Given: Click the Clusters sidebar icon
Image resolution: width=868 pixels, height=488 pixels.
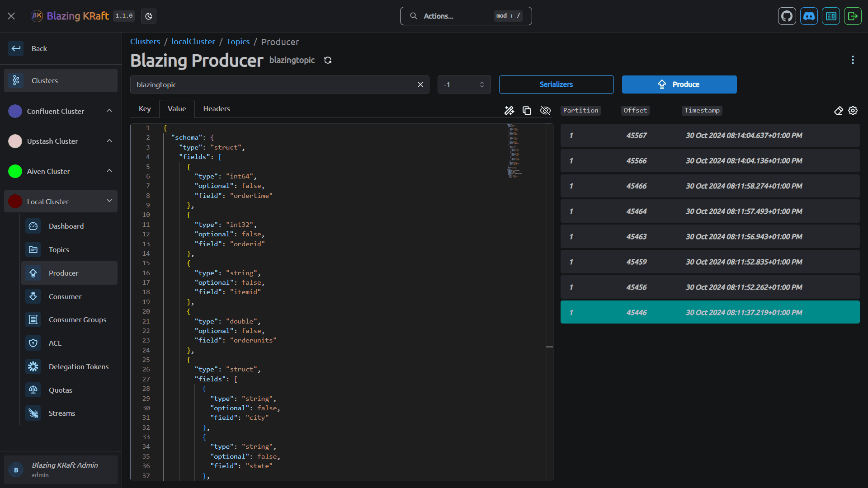Looking at the screenshot, I should (16, 80).
